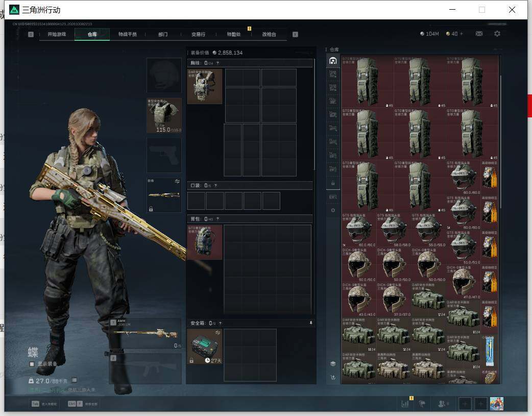The image size is (532, 416).
Task: Click the help icon beside 背包
Action: coord(217,219)
